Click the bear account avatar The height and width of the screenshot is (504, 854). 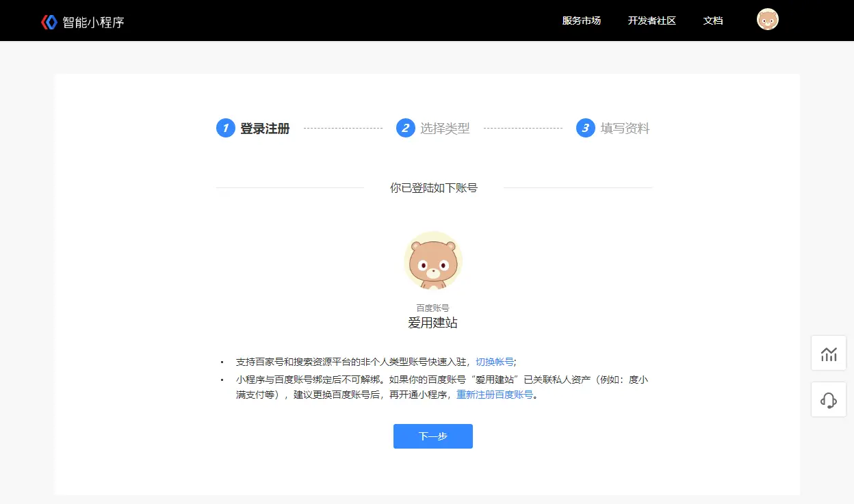coord(432,261)
